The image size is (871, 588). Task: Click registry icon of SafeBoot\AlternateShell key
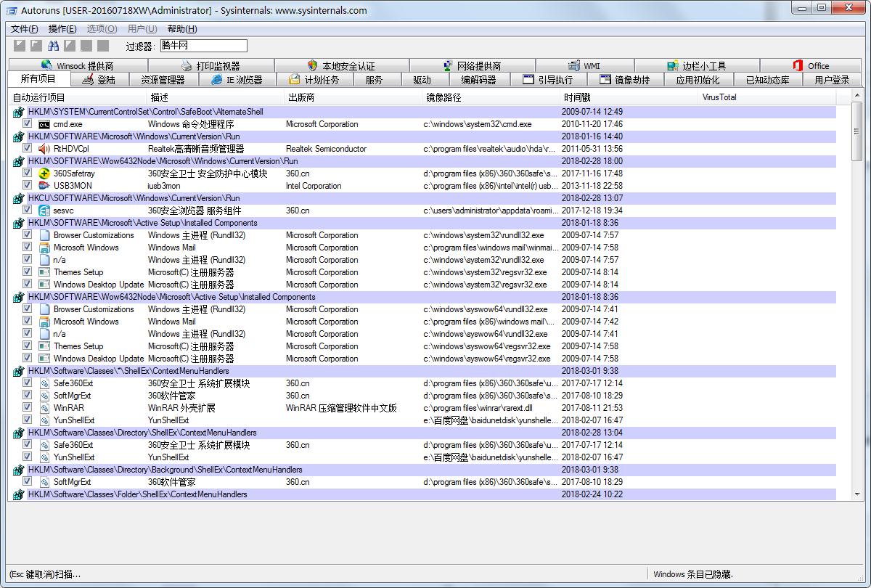click(18, 112)
